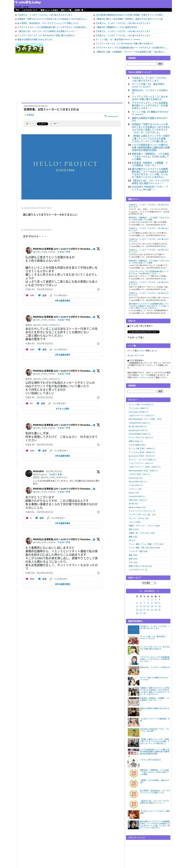
Task: Open tweet info icon beside 午前0:45 timestamp
Action: pyautogui.click(x=98, y=344)
